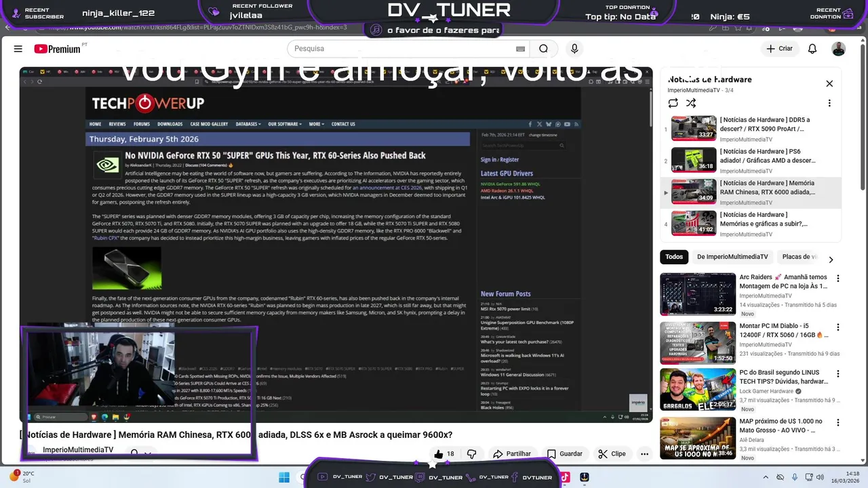Play playlist video PS6 adiado thumbnail

(x=694, y=160)
